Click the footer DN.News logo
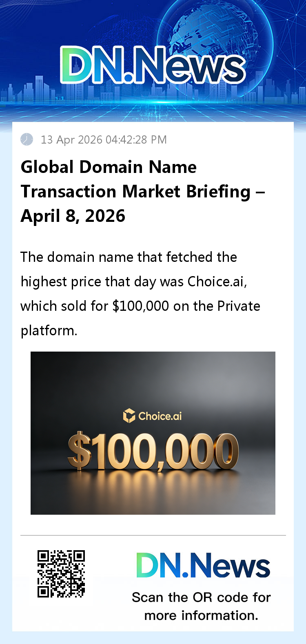This screenshot has width=306, height=644. click(x=203, y=565)
